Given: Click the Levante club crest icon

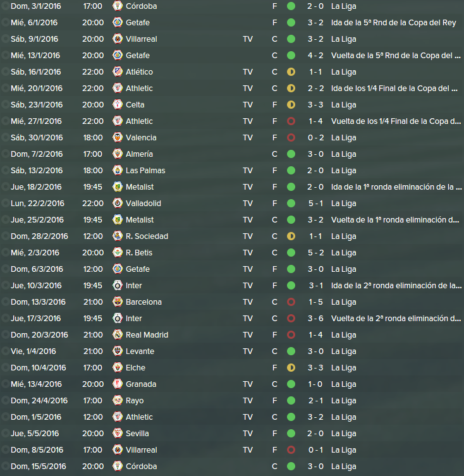Looking at the screenshot, I should 118,351.
